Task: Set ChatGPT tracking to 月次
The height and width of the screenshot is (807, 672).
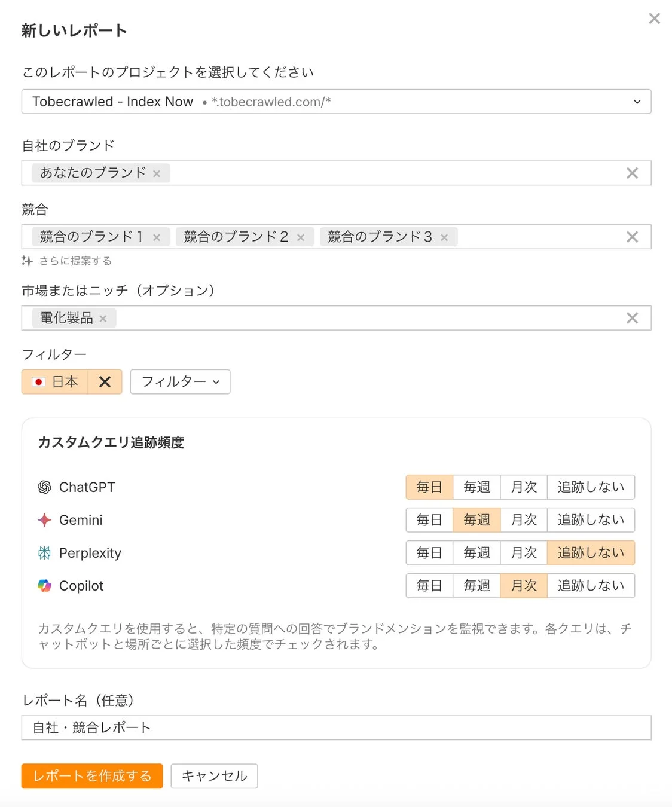Action: 523,487
